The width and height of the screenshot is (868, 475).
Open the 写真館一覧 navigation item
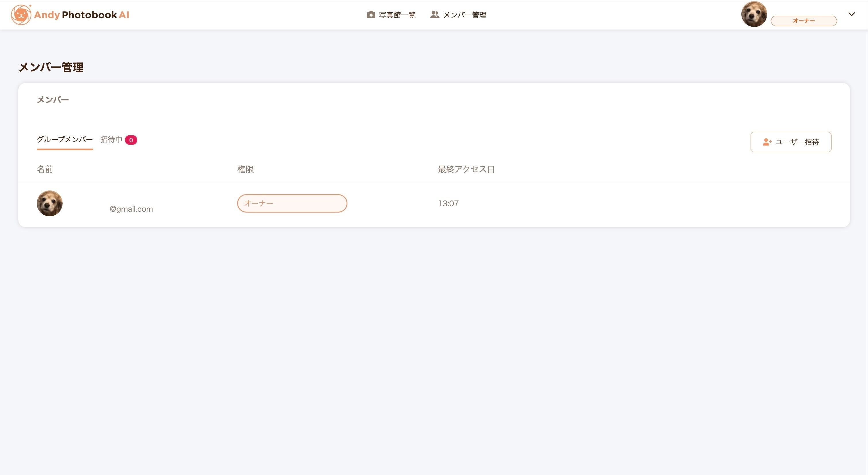(397, 15)
